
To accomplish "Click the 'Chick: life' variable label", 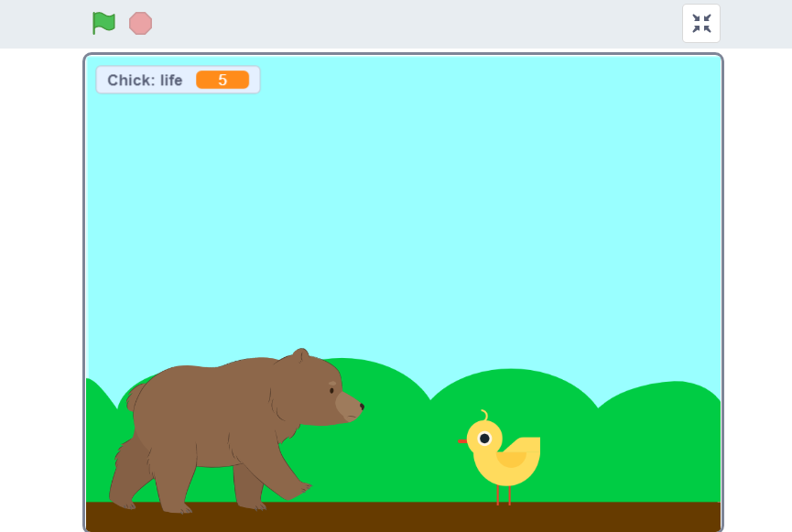I will tap(145, 81).
